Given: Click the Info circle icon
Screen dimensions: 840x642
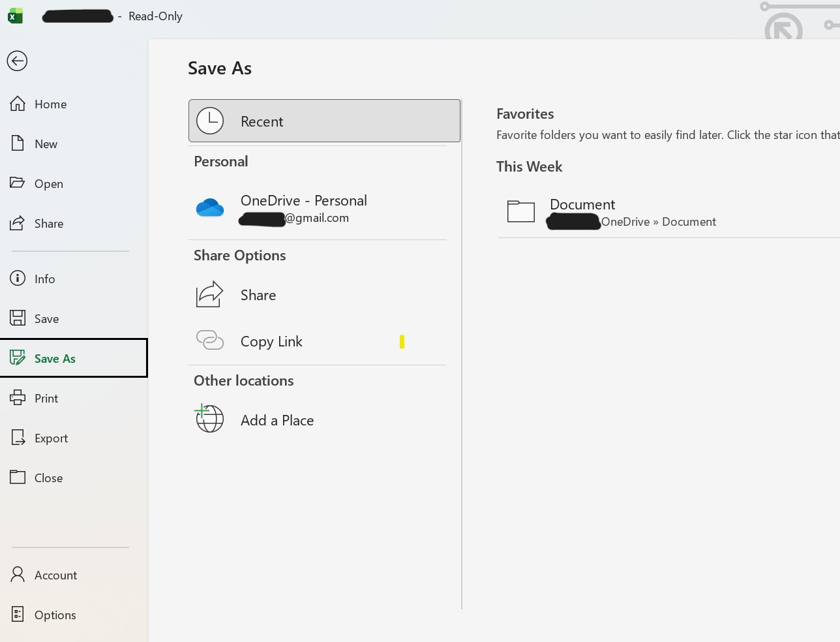Looking at the screenshot, I should tap(18, 279).
